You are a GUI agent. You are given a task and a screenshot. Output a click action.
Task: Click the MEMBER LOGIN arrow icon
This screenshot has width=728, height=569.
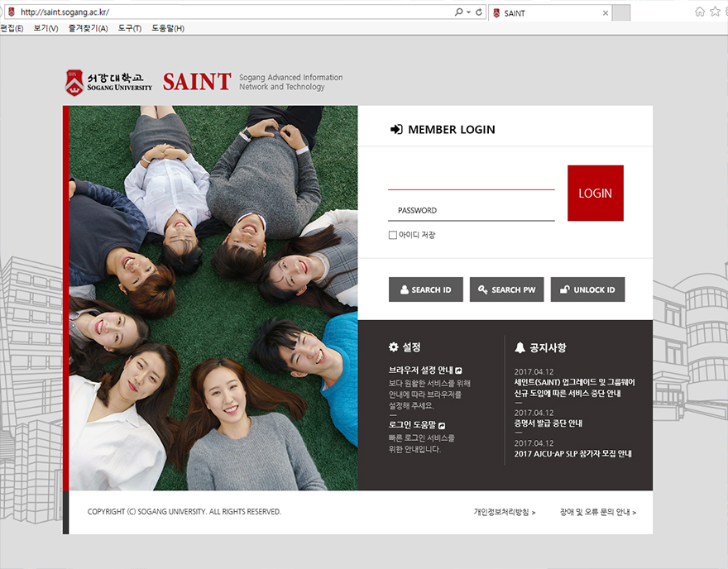click(x=396, y=127)
